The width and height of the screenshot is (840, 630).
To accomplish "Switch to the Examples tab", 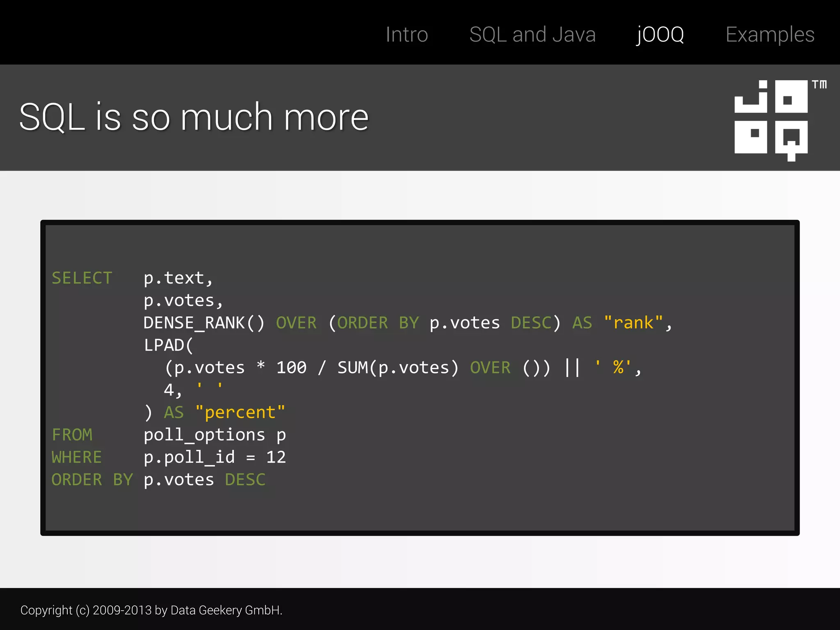I will (x=770, y=35).
